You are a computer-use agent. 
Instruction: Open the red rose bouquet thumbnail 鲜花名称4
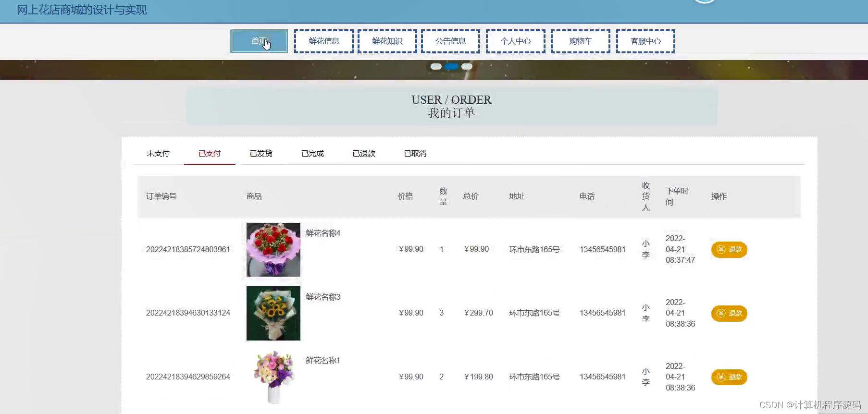(273, 250)
